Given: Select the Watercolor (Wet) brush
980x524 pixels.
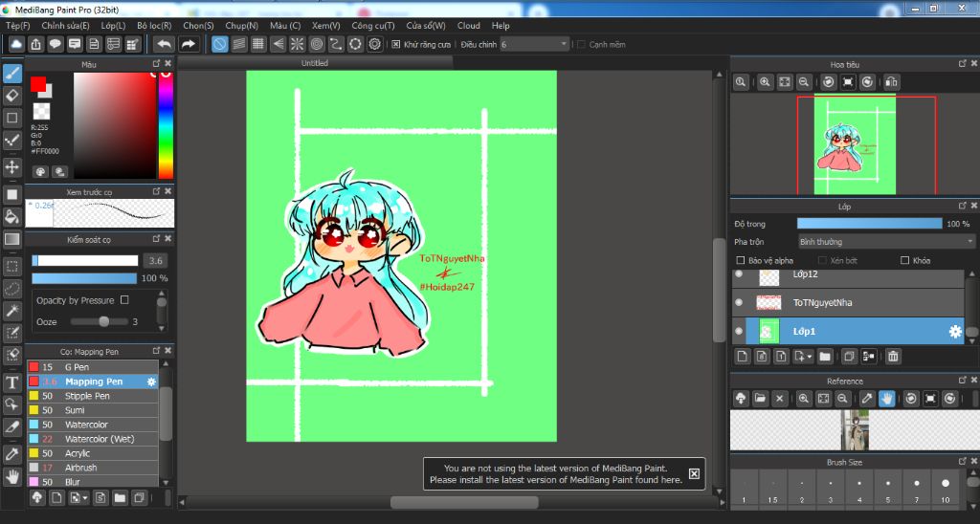Looking at the screenshot, I should click(x=93, y=439).
